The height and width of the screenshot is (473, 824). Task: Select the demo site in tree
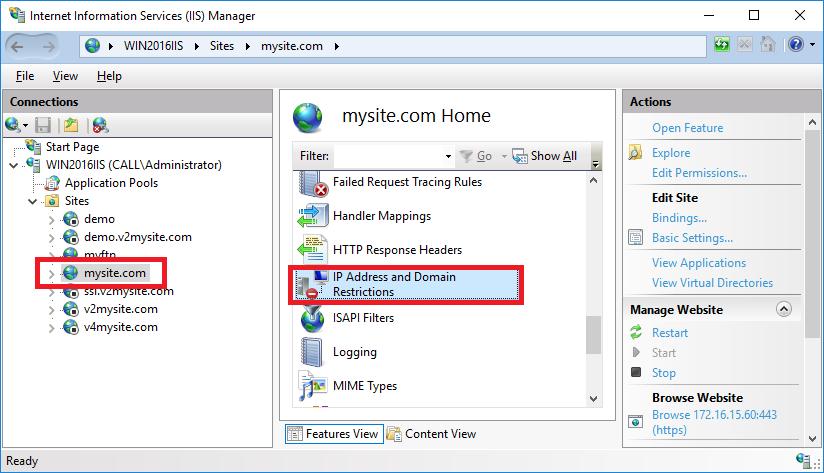click(99, 219)
